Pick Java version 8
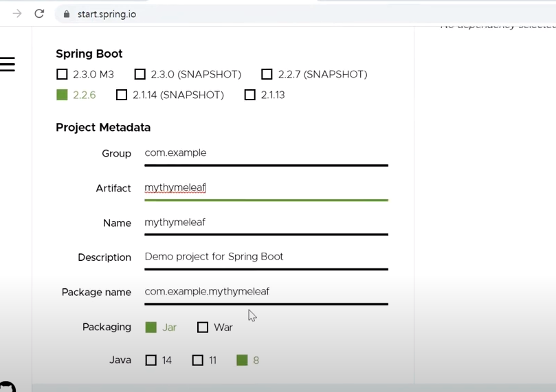Image resolution: width=556 pixels, height=392 pixels. point(248,360)
